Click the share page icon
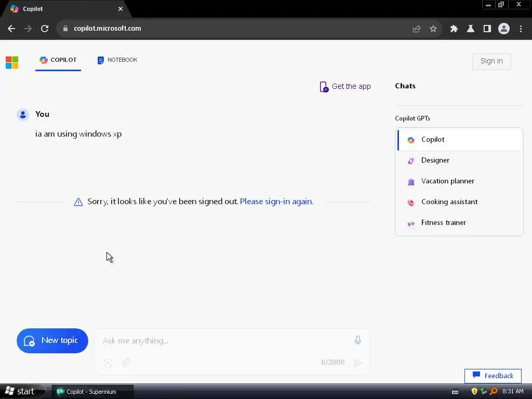 pyautogui.click(x=416, y=29)
